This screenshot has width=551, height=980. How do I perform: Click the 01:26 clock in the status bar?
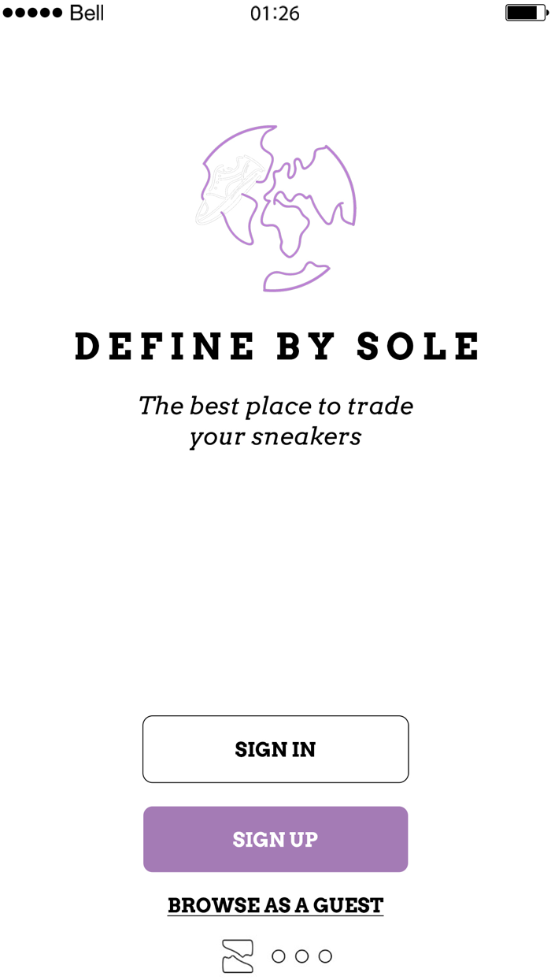[275, 13]
